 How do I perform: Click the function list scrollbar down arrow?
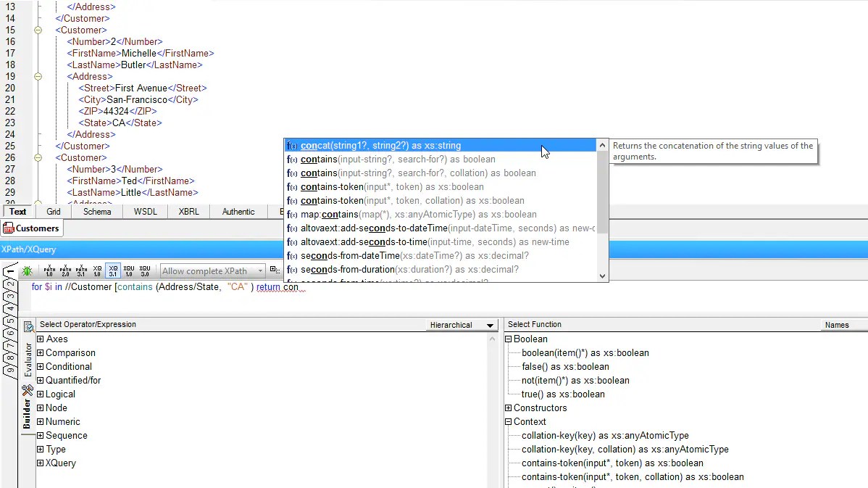point(602,276)
